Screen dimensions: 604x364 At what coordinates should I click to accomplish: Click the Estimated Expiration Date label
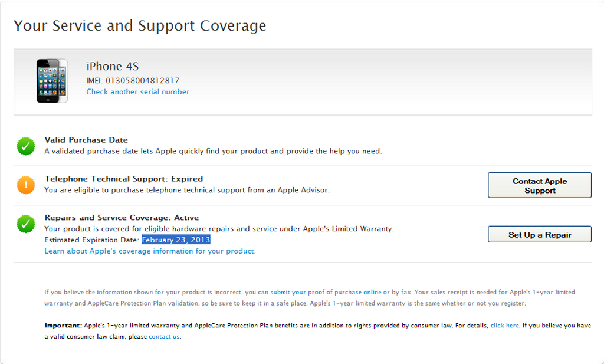pyautogui.click(x=91, y=240)
